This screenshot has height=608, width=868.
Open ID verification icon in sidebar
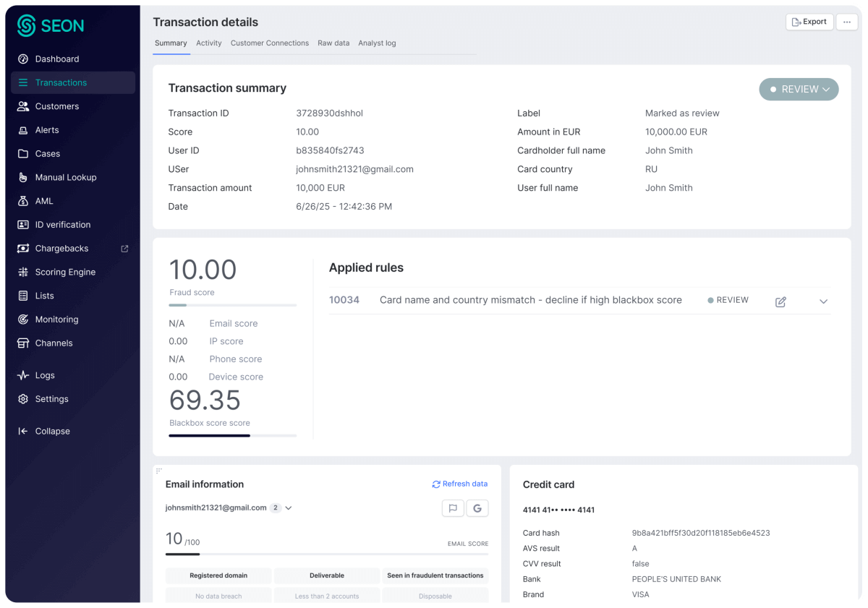click(23, 225)
